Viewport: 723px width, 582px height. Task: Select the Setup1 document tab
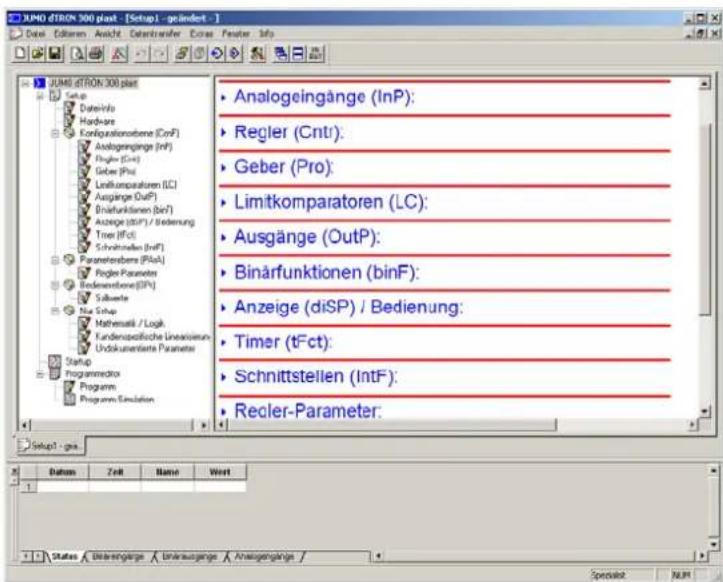[x=51, y=446]
